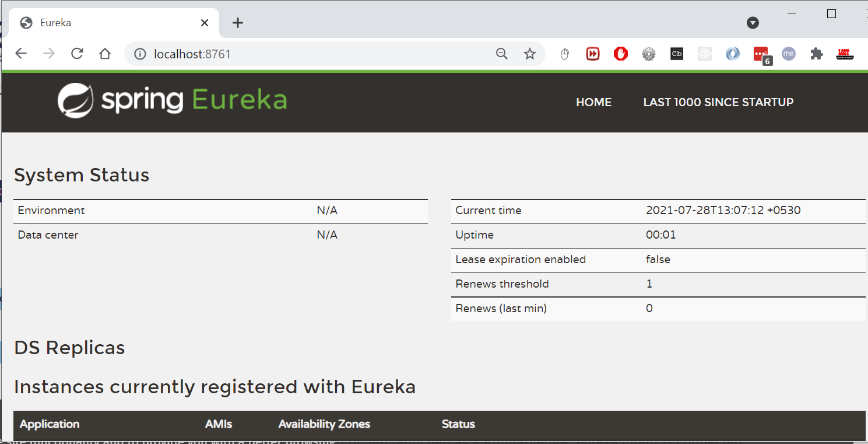The height and width of the screenshot is (444, 868).
Task: View site information for localhost
Action: pos(140,54)
